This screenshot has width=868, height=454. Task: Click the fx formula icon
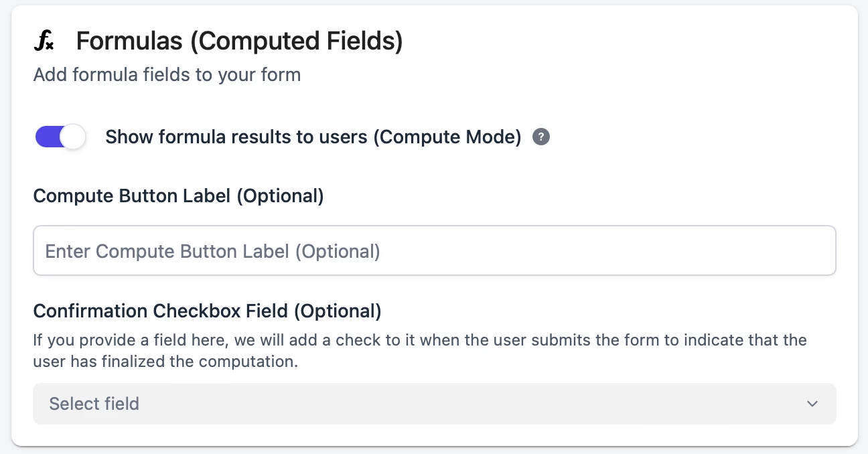pyautogui.click(x=44, y=42)
